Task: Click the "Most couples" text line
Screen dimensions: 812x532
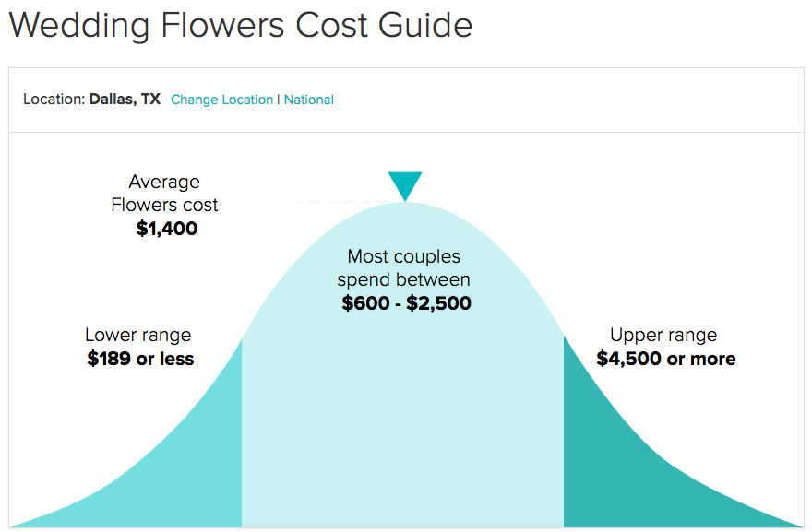Action: (x=403, y=256)
